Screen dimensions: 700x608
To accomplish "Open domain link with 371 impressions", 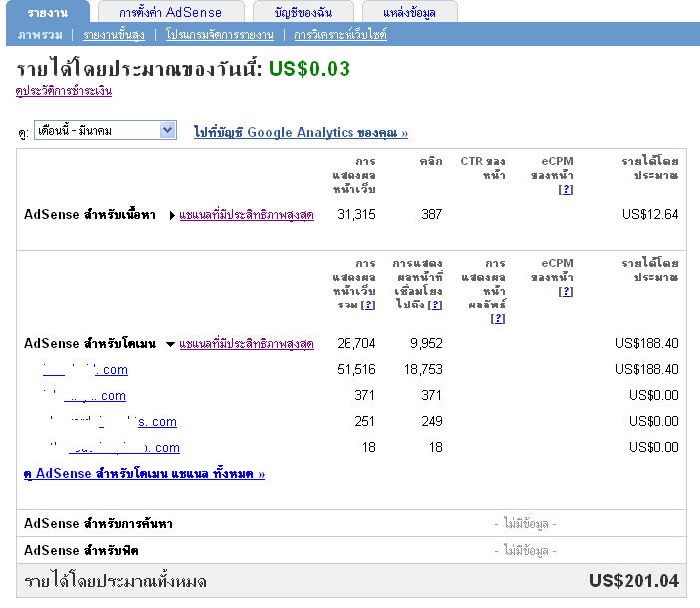I will click(84, 396).
